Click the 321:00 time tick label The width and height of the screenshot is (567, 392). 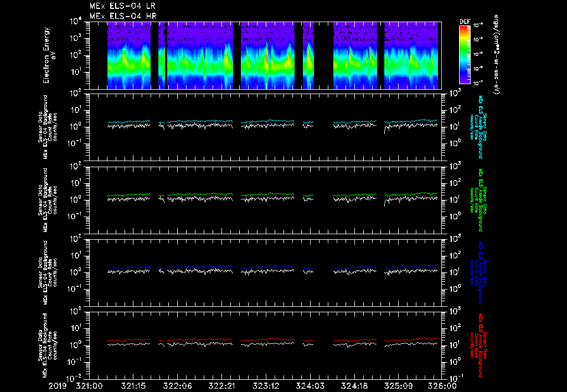click(x=89, y=385)
